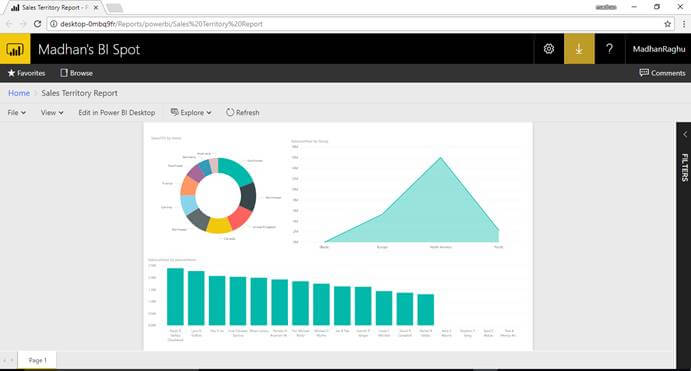View site information icon in address bar

click(53, 24)
